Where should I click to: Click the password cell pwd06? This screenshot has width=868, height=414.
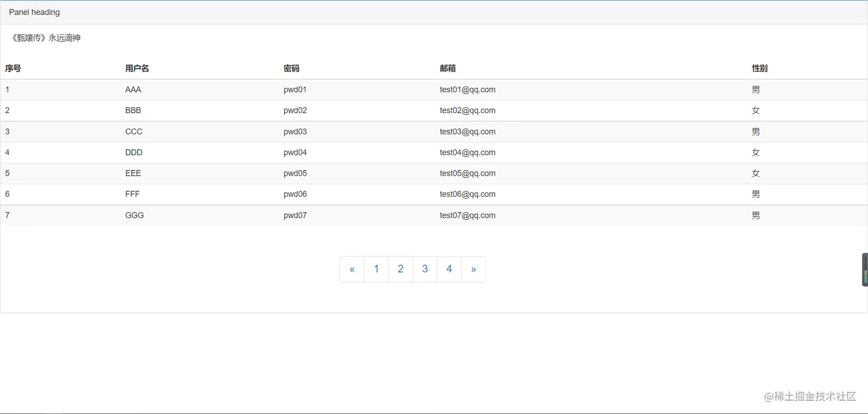tap(295, 194)
